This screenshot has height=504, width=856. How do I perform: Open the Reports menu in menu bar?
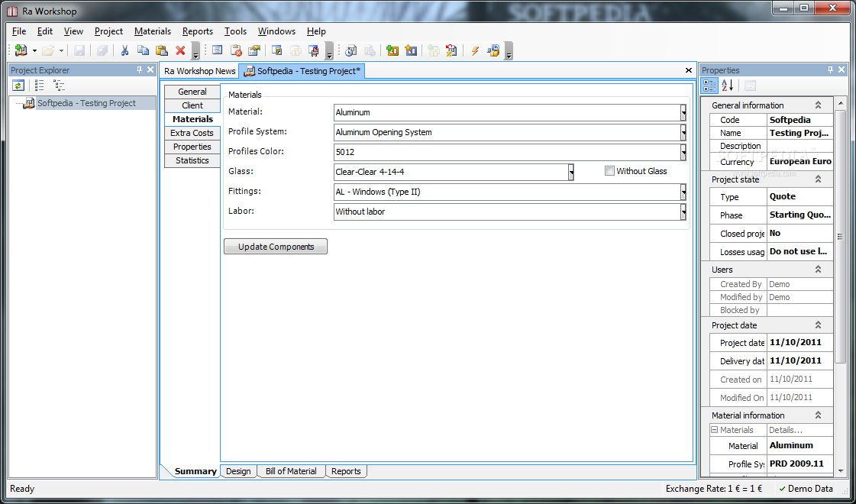[x=198, y=31]
